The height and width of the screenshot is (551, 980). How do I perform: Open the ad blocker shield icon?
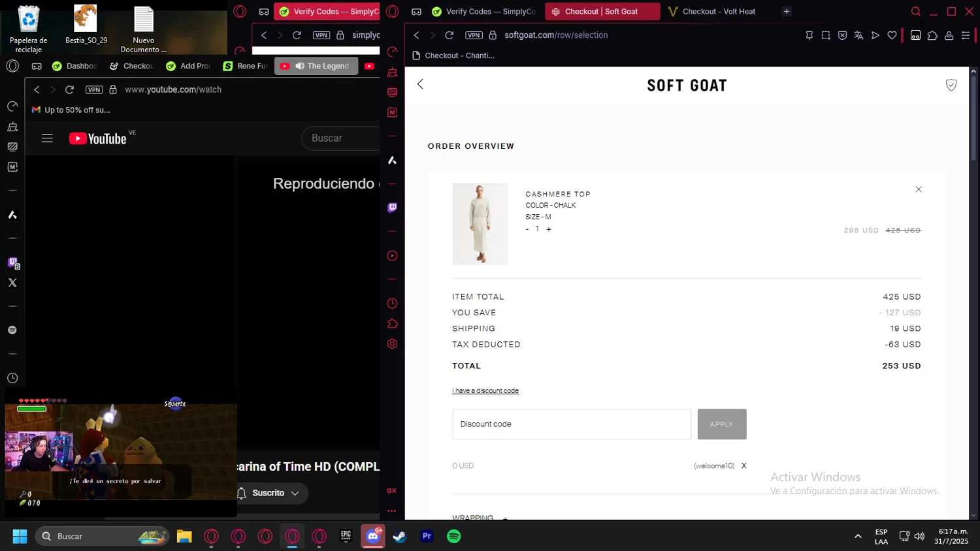click(x=842, y=35)
